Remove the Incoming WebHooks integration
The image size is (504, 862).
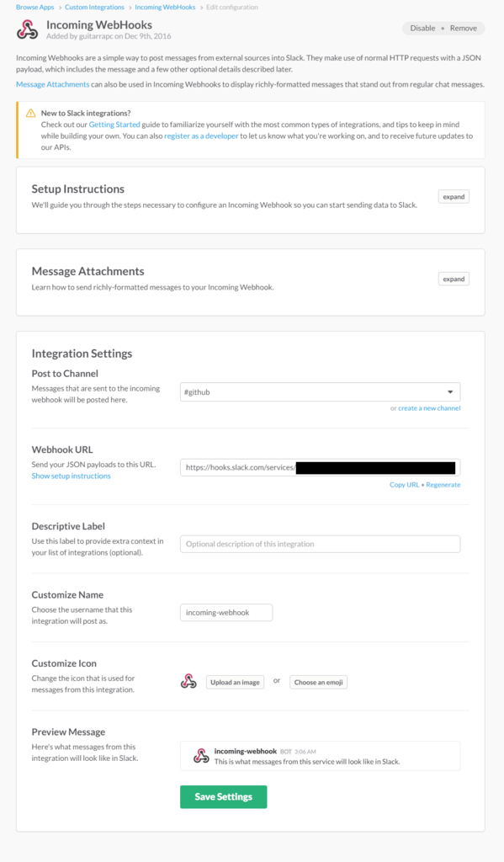pyautogui.click(x=464, y=28)
